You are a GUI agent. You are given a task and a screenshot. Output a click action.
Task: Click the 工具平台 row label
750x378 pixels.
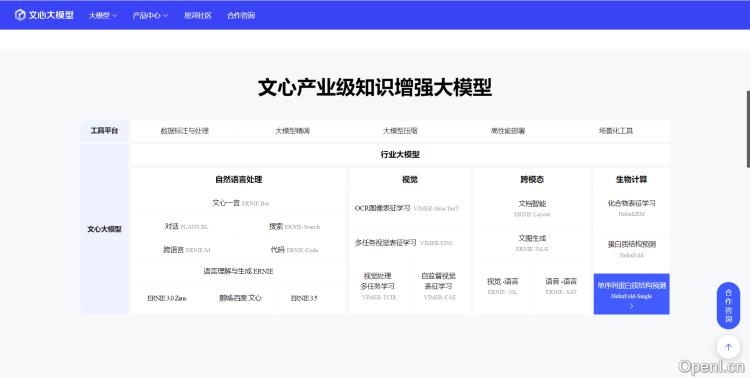104,131
